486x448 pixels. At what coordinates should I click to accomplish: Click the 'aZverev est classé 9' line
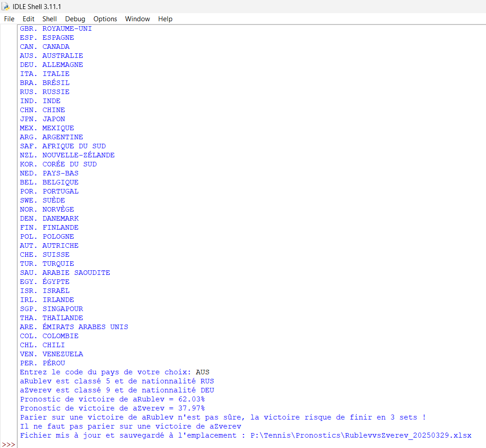point(117,390)
